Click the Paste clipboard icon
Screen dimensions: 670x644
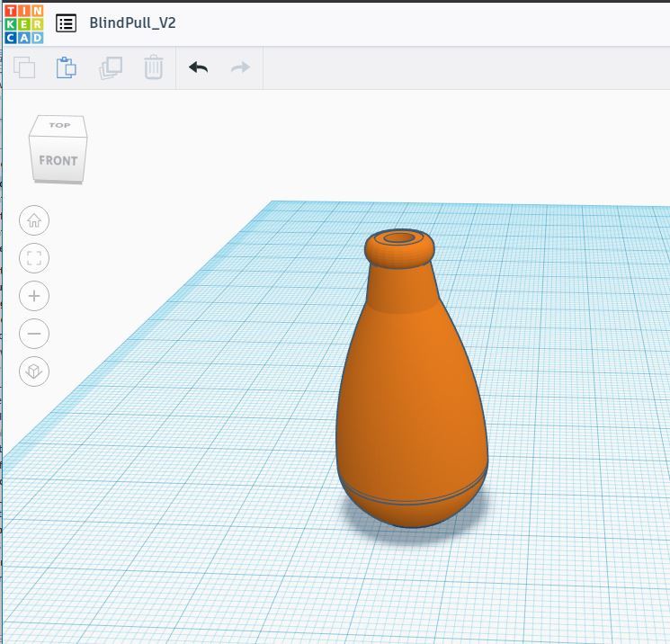pos(67,67)
